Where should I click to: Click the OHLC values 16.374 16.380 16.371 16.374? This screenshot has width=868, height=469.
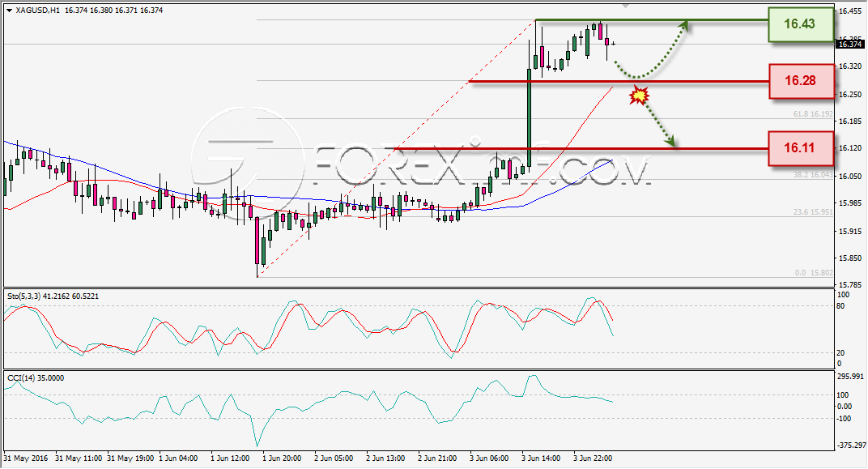click(x=114, y=10)
